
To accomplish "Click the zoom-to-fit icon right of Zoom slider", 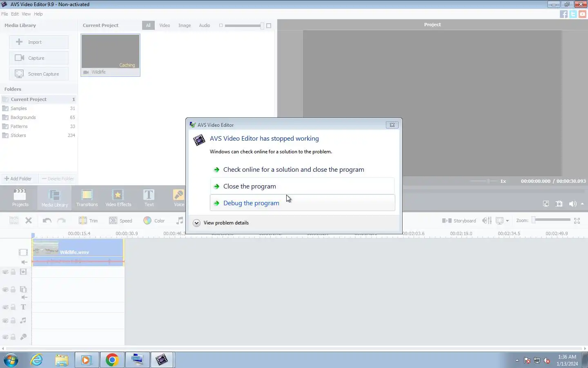I will point(577,221).
